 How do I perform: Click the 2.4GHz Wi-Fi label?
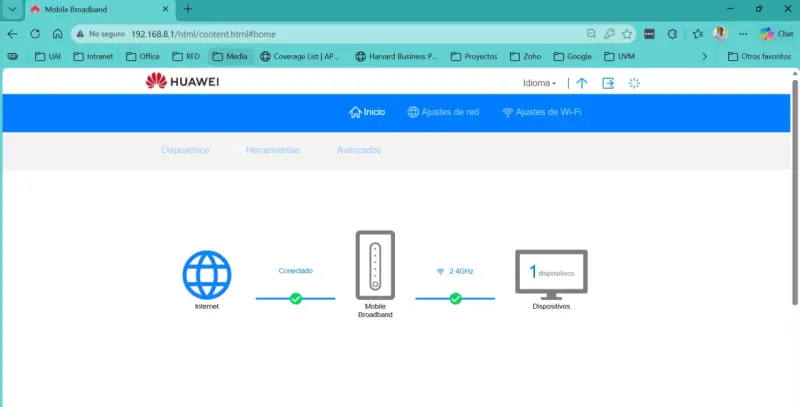click(x=455, y=271)
